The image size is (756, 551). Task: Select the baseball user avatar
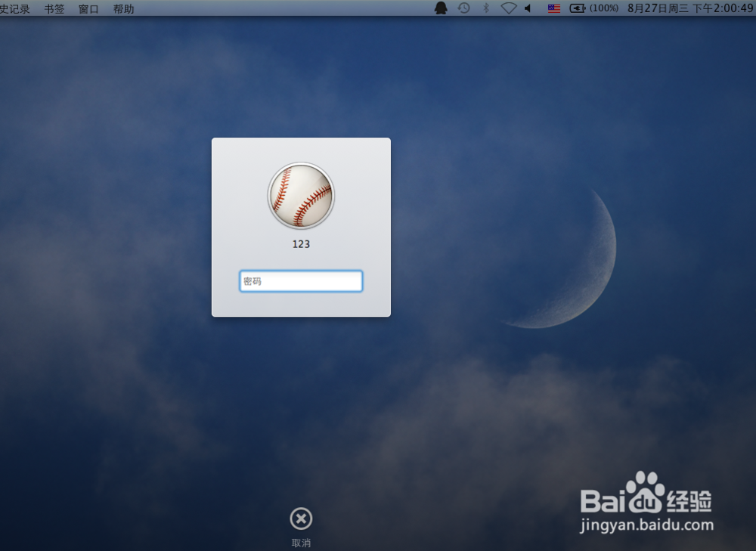(x=301, y=195)
